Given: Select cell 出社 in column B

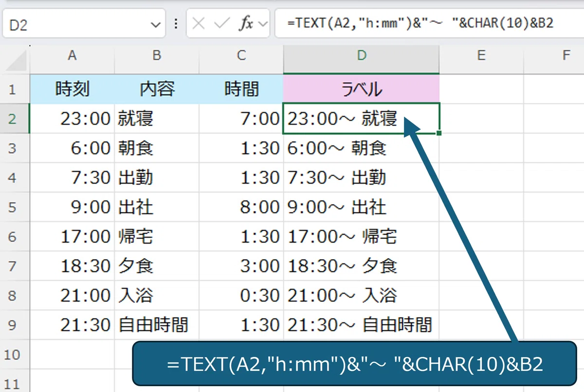Looking at the screenshot, I should tap(157, 207).
